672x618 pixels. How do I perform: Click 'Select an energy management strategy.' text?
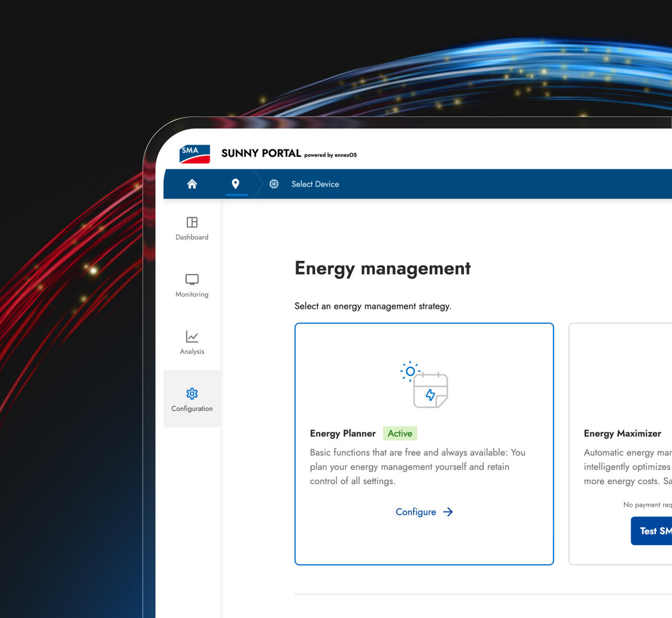(373, 306)
